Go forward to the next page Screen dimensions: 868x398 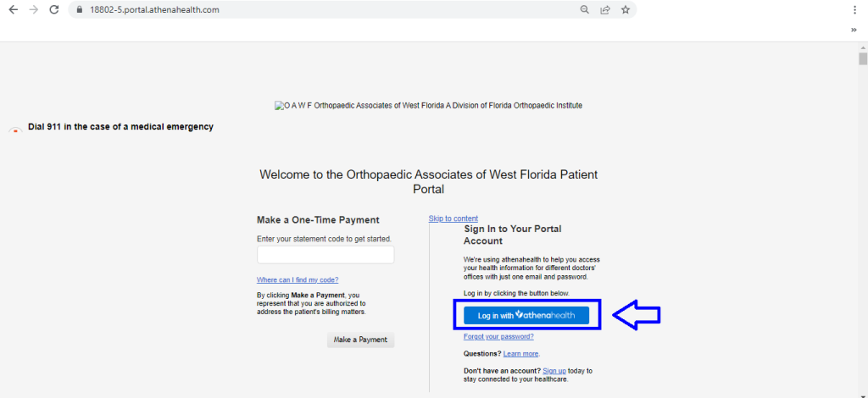34,9
